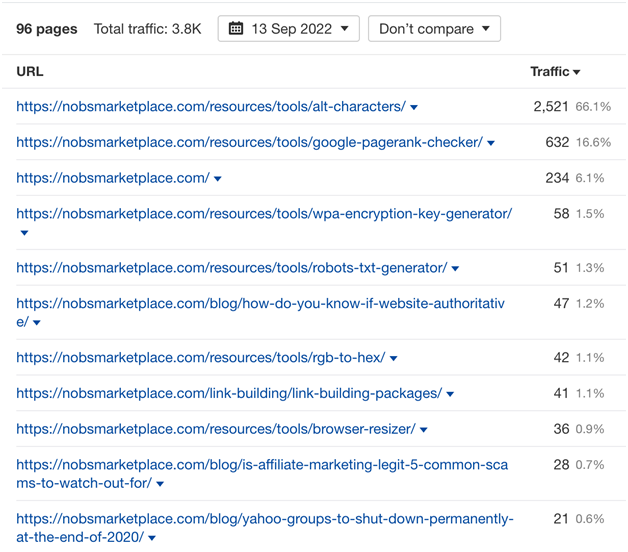Open the 13 Sep 2022 date picker
Image resolution: width=628 pixels, height=552 pixels.
point(288,29)
